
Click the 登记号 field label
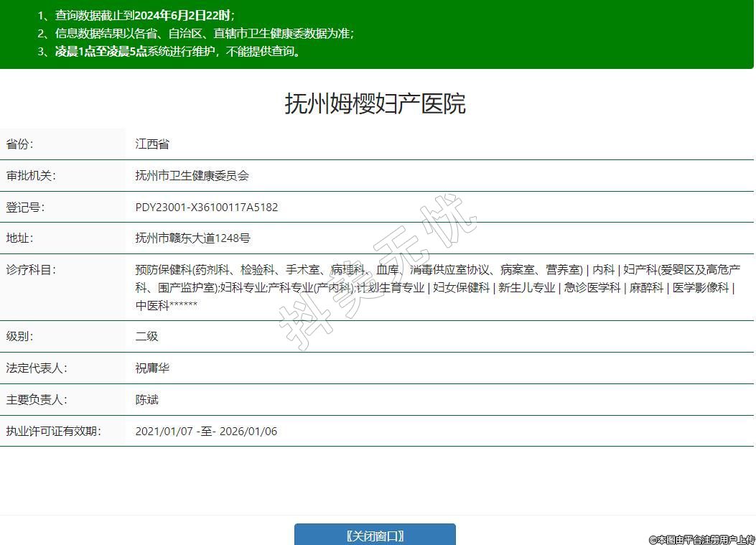pos(25,207)
